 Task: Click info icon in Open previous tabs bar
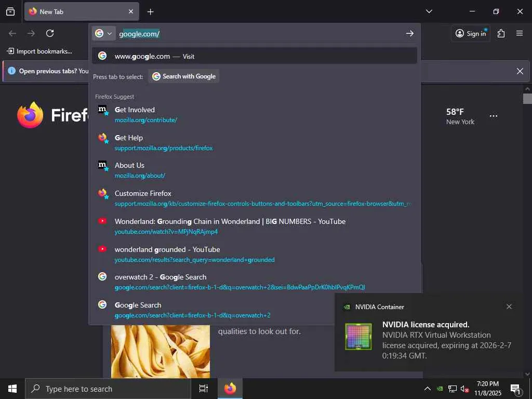click(11, 71)
